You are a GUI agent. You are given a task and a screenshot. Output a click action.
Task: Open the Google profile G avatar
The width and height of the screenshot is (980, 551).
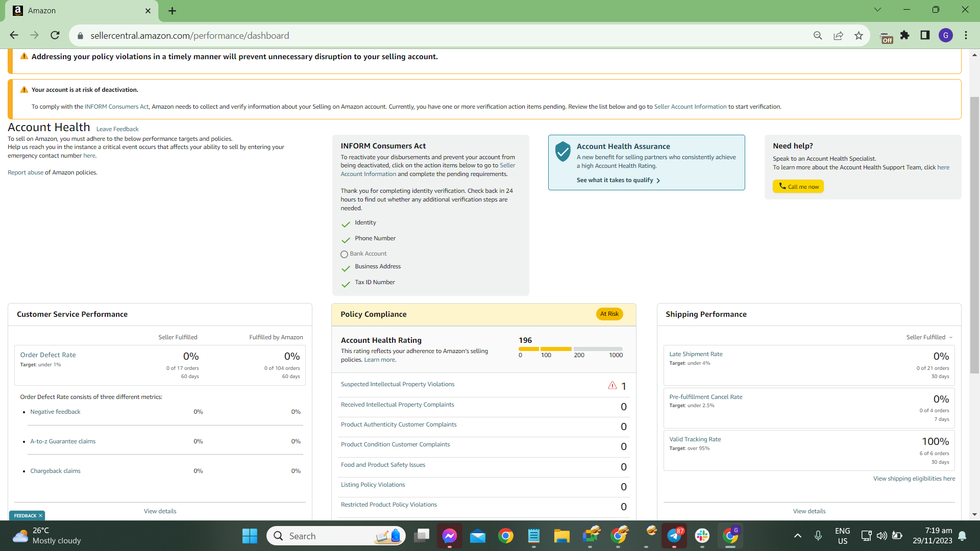946,35
